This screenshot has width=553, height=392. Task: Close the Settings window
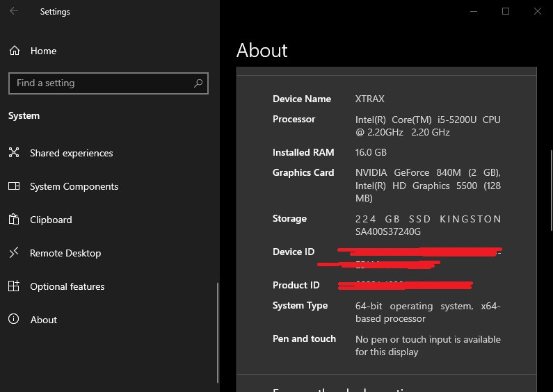(538, 12)
